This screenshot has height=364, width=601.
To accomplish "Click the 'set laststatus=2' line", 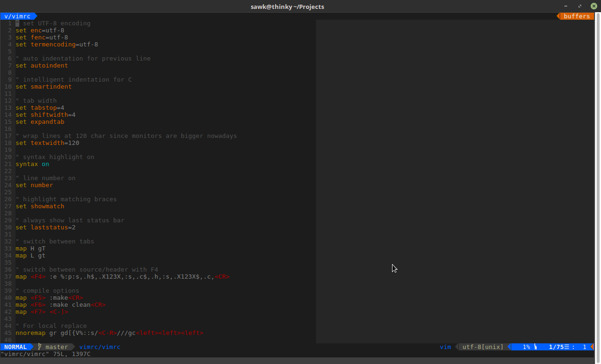I will pos(46,227).
